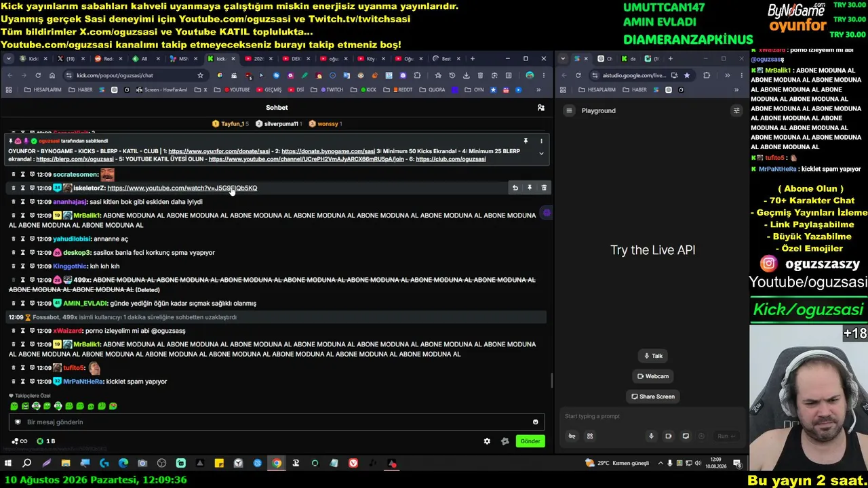Reply to iskeletorZ's message with the reply arrow
Viewport: 868px width, 488px height.
pos(515,188)
